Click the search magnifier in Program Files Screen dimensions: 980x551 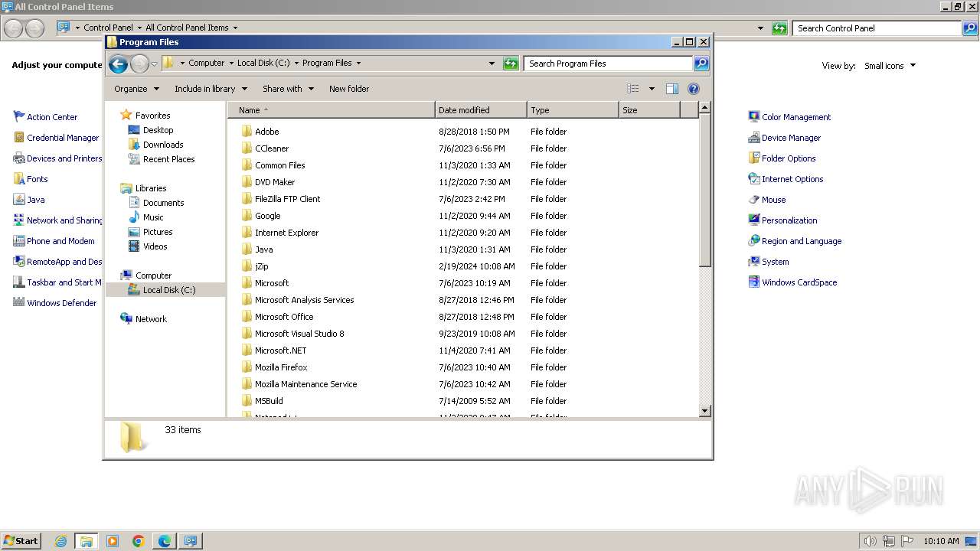coord(701,64)
